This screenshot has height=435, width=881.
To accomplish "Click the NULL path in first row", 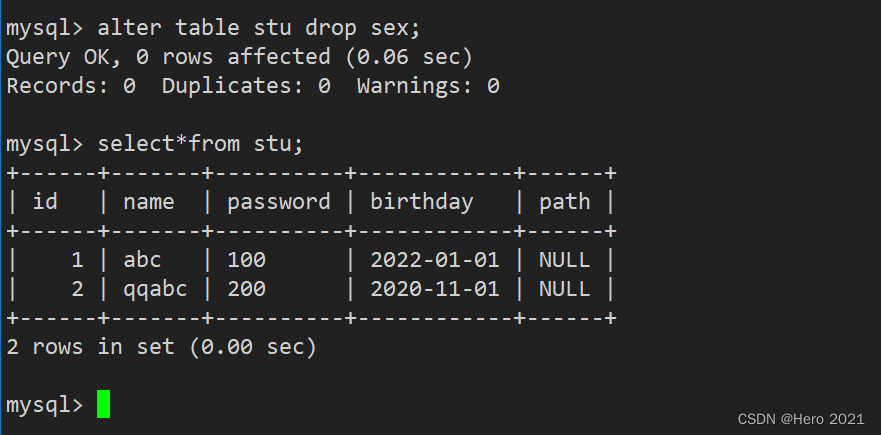I will click(x=565, y=260).
